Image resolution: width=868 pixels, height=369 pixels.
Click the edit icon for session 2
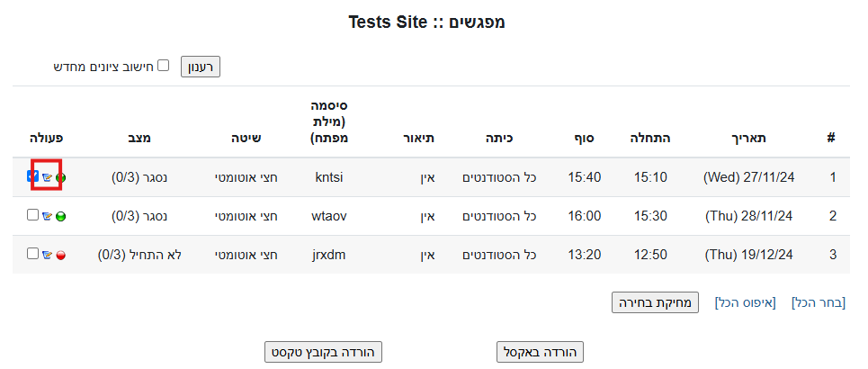coord(47,216)
